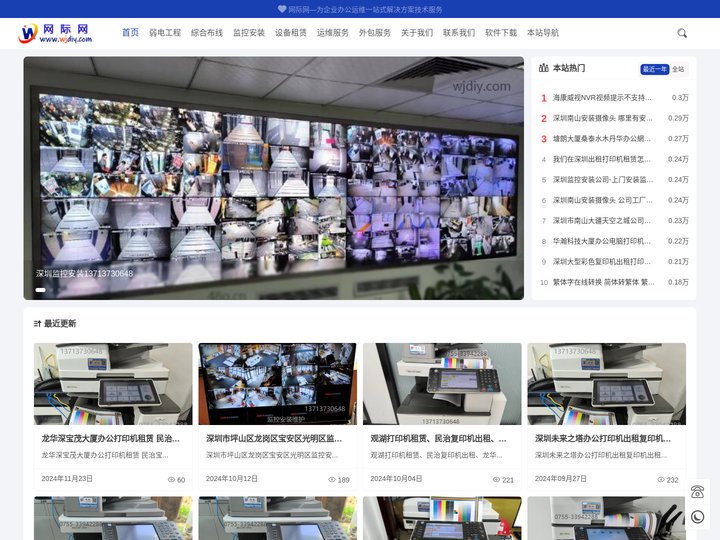Open hot article 雄朗大厦桑泰水木丹华办公網
This screenshot has height=540, width=720.
[602, 139]
